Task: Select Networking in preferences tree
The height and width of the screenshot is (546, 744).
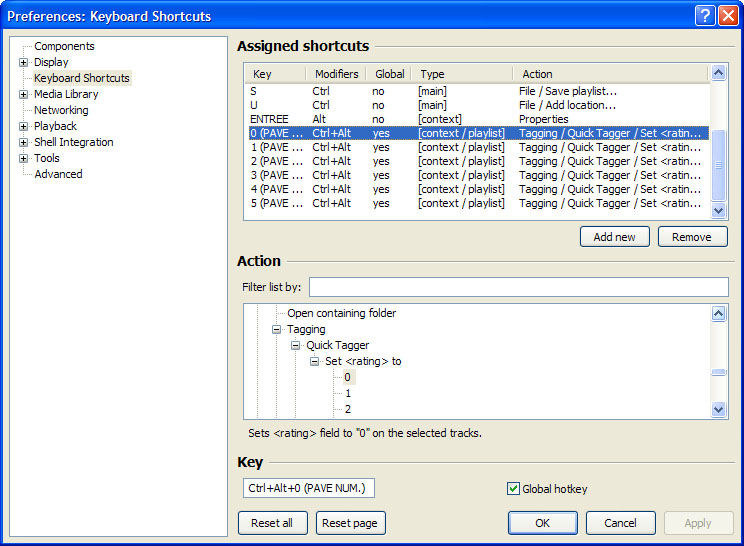Action: (x=61, y=110)
